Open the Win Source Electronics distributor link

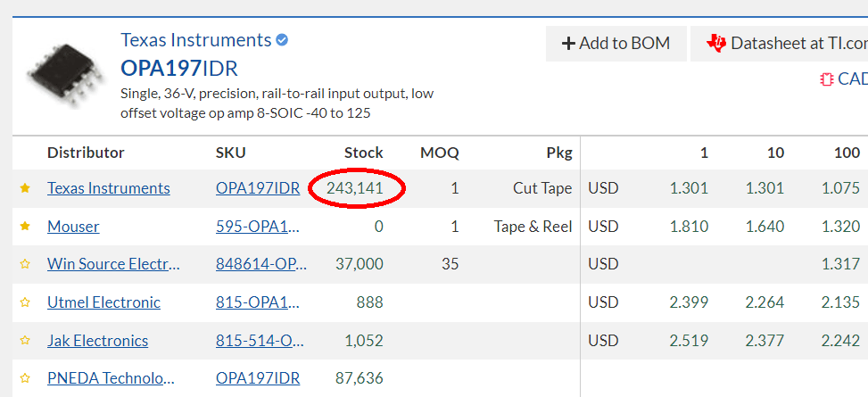tap(113, 264)
